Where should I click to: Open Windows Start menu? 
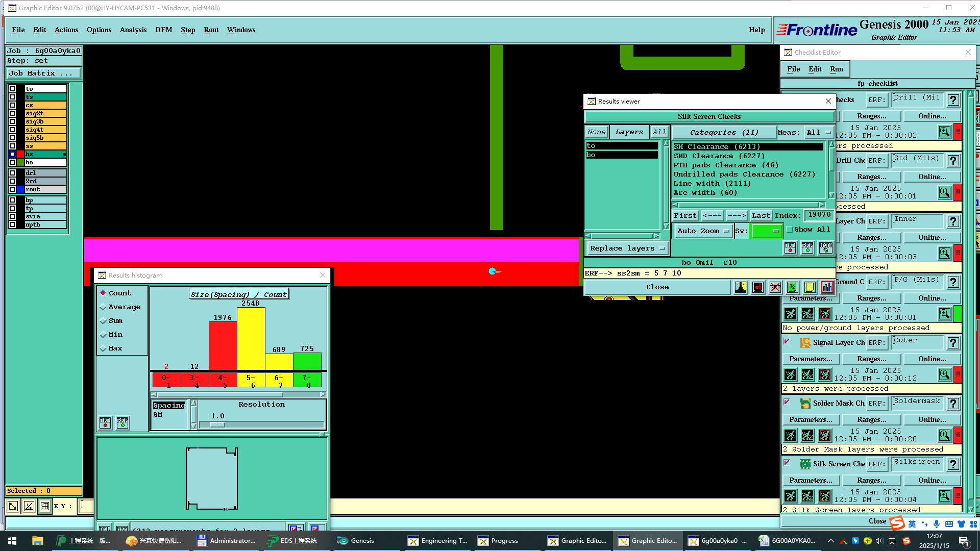coord(12,541)
